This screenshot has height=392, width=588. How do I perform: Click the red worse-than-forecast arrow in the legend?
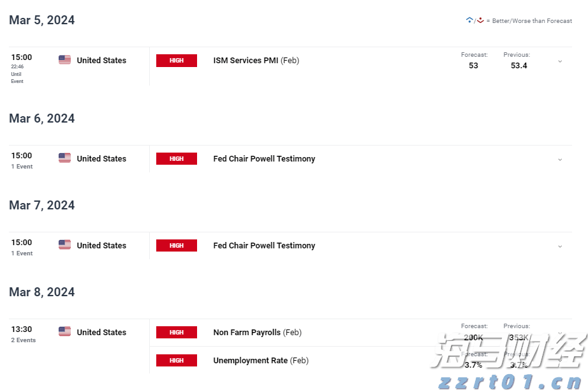pyautogui.click(x=480, y=20)
